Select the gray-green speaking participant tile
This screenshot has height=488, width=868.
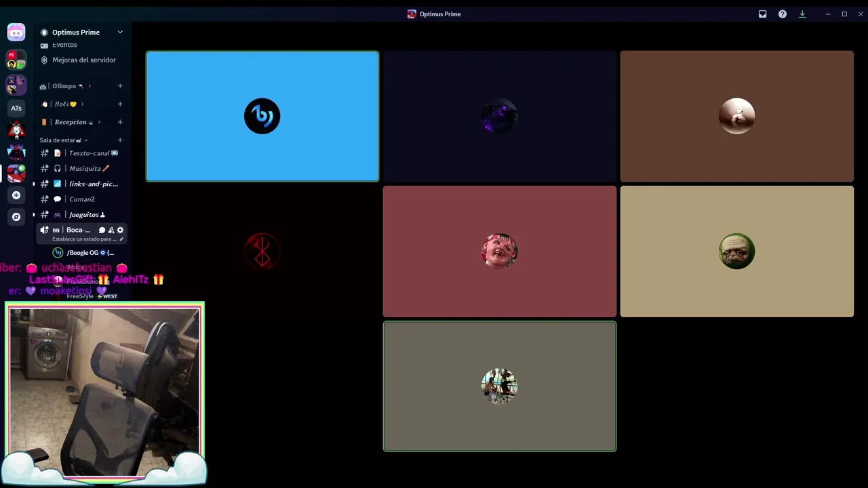tap(500, 386)
